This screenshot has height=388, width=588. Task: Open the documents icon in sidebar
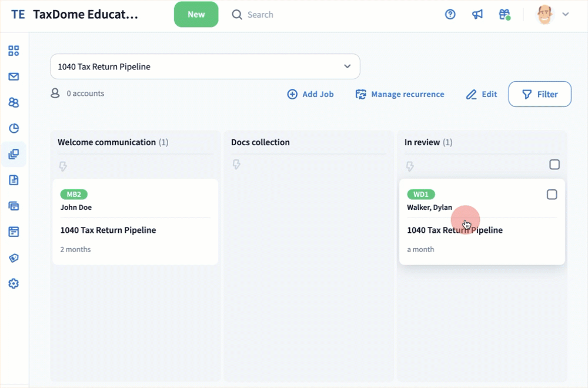tap(14, 180)
